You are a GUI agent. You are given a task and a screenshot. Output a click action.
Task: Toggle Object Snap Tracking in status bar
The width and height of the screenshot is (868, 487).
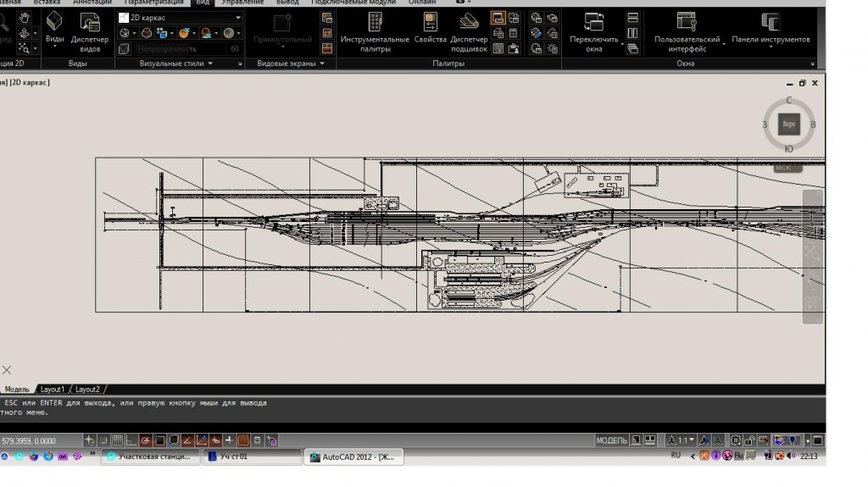[187, 440]
